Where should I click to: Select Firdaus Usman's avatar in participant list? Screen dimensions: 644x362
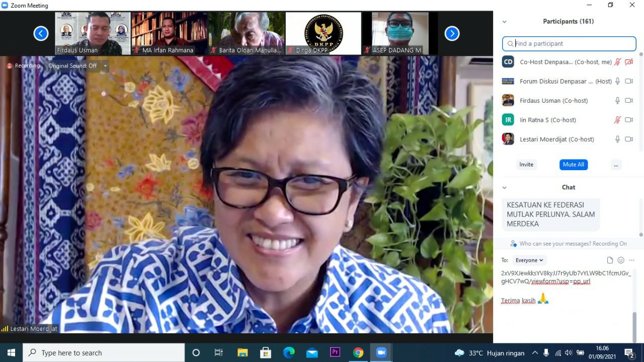pyautogui.click(x=508, y=100)
